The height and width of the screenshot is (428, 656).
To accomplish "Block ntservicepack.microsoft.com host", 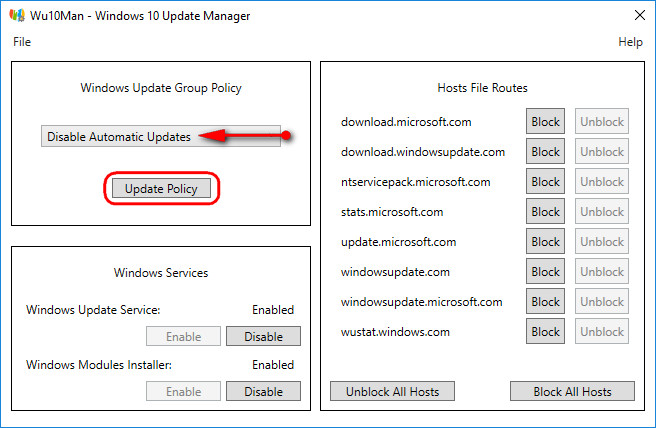I will [545, 182].
